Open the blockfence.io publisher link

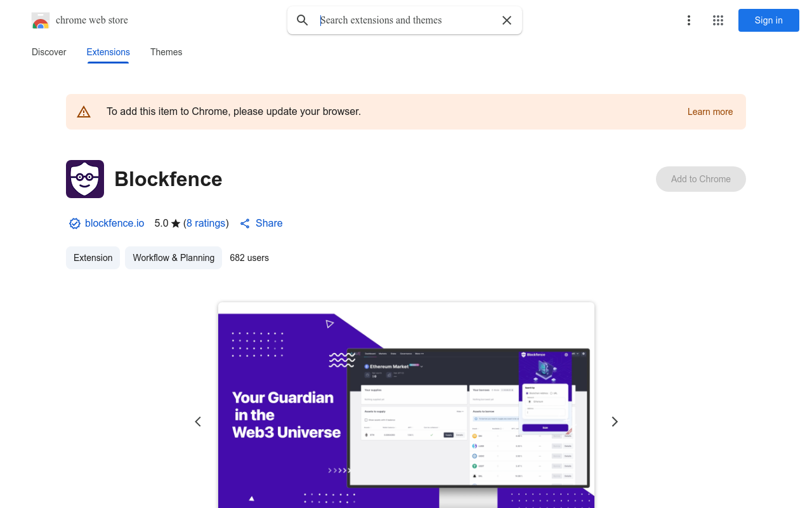coord(114,224)
